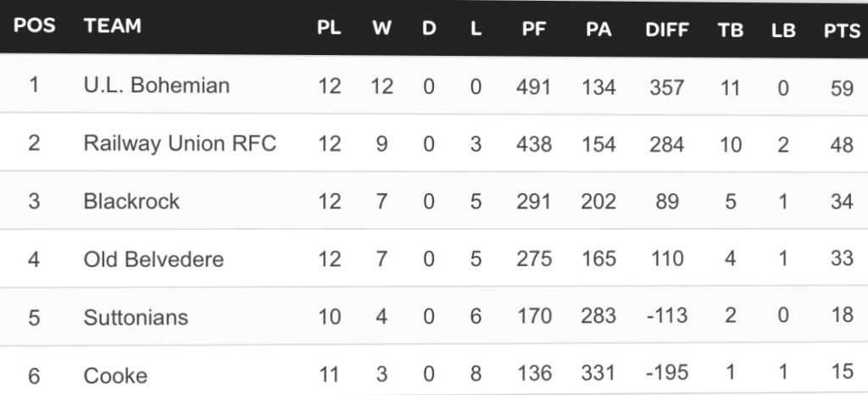
Task: Sort by PF column header
Action: tap(533, 28)
